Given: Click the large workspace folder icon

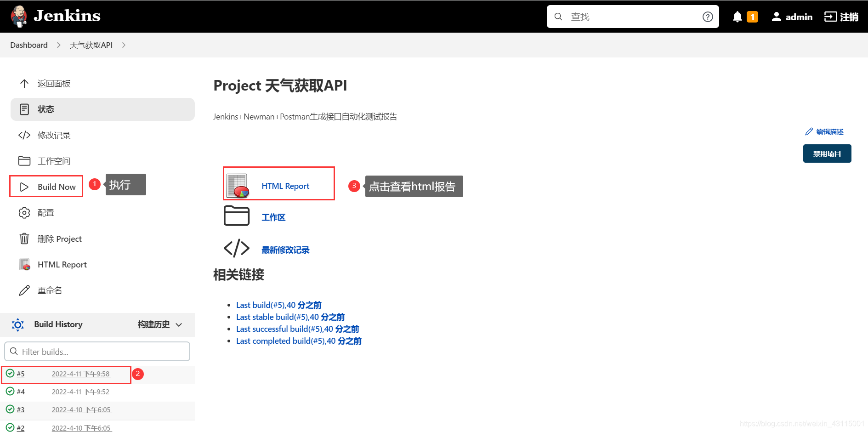Looking at the screenshot, I should 237,216.
